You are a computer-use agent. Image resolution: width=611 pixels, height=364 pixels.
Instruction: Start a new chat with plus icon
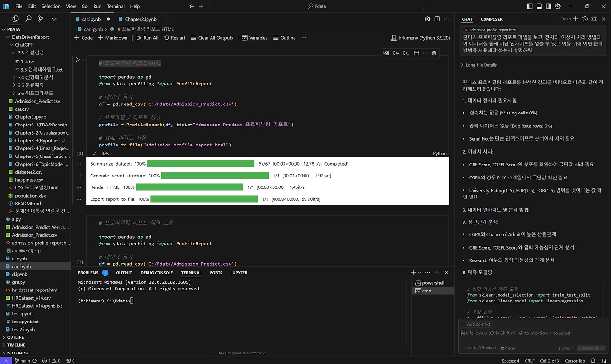[576, 19]
